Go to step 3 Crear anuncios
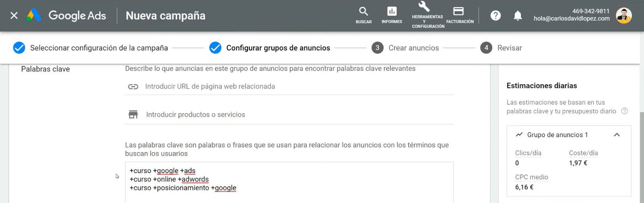Screen dimensions: 644x203 [405, 48]
